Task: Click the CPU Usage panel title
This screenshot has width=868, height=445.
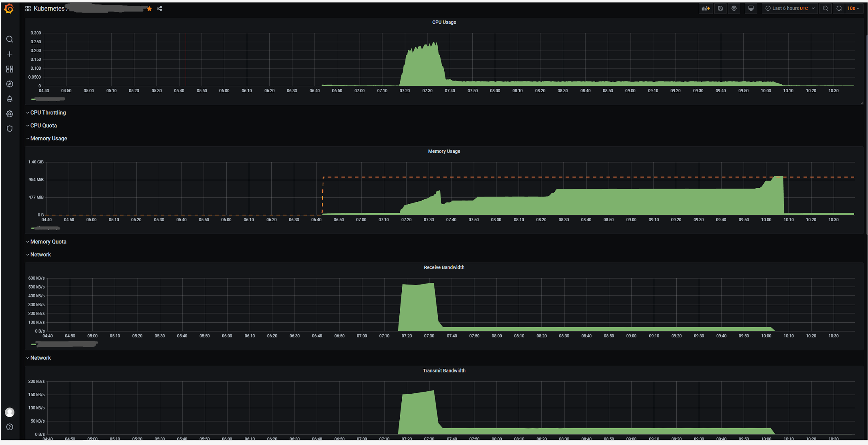Action: (x=444, y=22)
